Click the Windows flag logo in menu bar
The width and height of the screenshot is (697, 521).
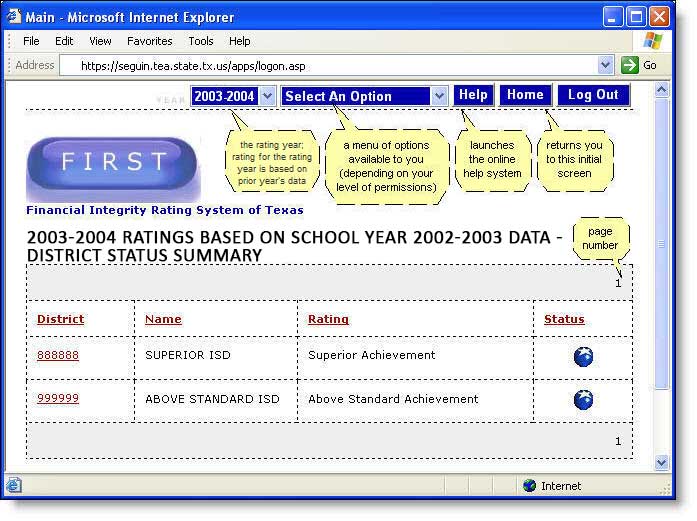tap(652, 41)
